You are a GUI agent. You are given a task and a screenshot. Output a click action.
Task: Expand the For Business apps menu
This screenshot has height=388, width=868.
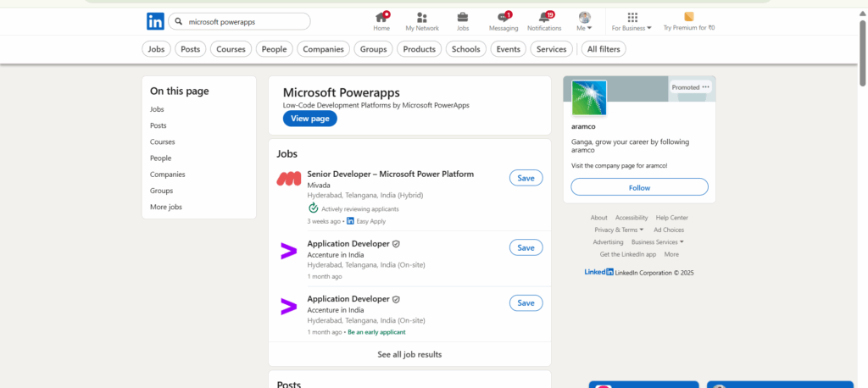coord(632,21)
